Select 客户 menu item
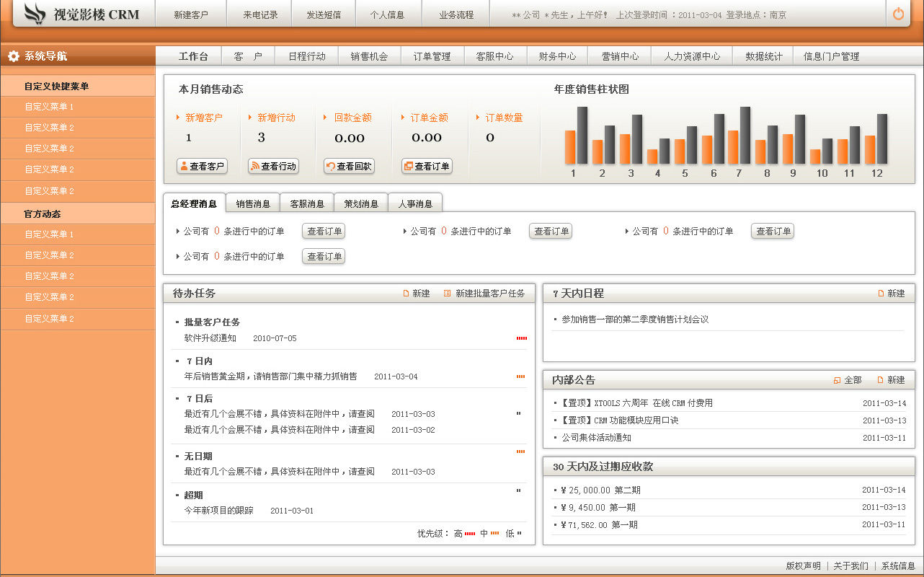This screenshot has width=924, height=577. click(248, 56)
